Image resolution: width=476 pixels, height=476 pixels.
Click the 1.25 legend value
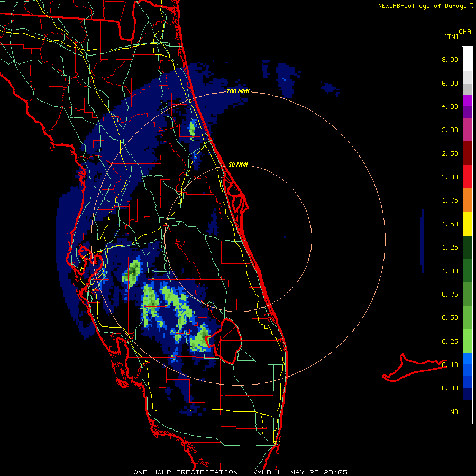450,248
